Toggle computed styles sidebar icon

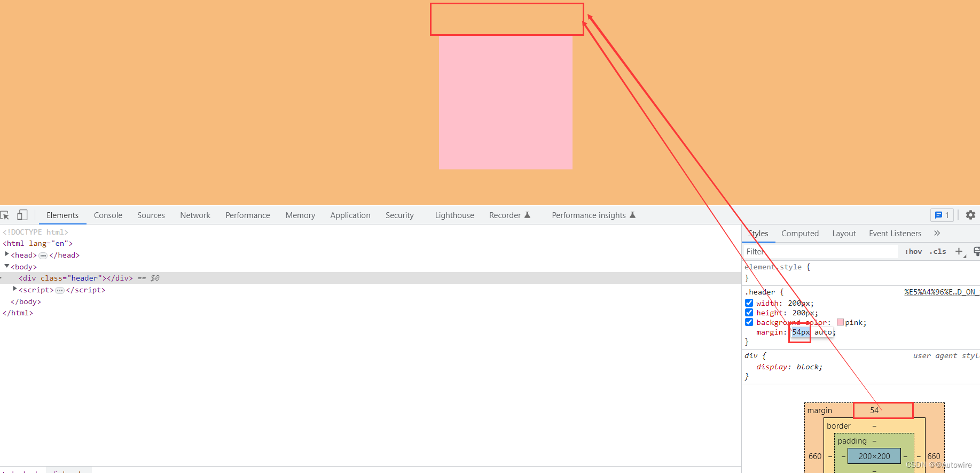[976, 251]
